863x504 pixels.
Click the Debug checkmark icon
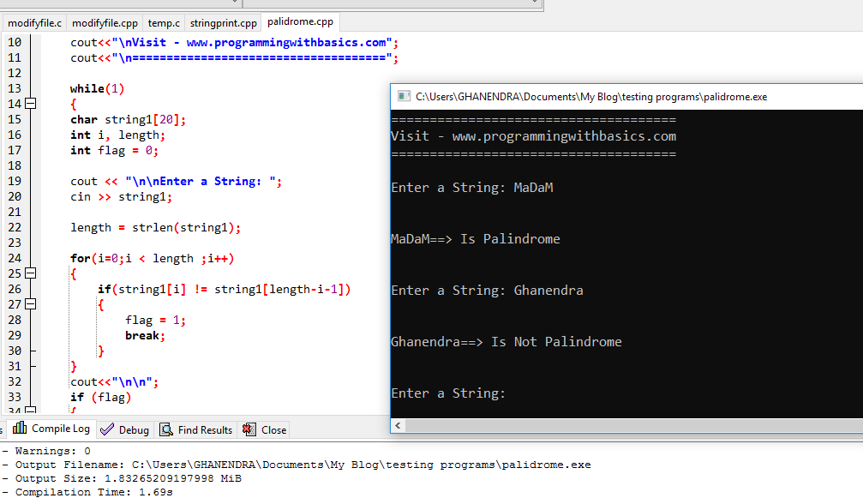pos(106,429)
